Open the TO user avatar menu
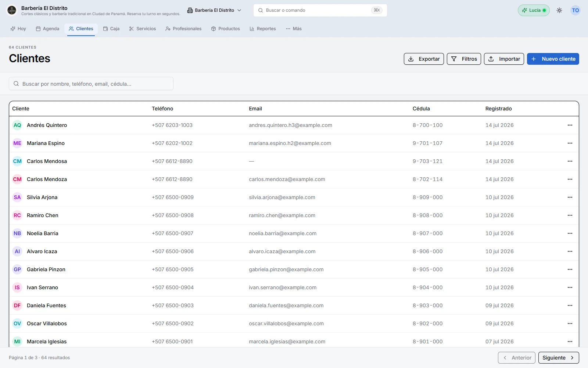The image size is (588, 368). pyautogui.click(x=576, y=10)
